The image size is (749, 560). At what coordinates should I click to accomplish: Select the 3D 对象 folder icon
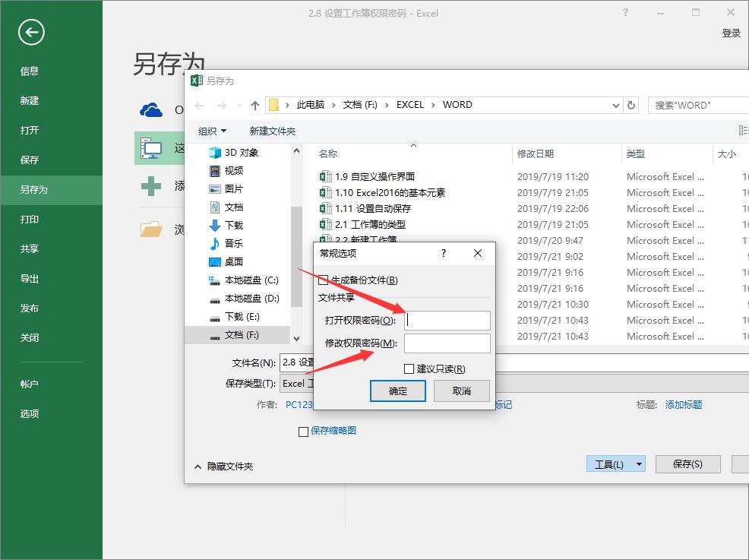[x=215, y=153]
